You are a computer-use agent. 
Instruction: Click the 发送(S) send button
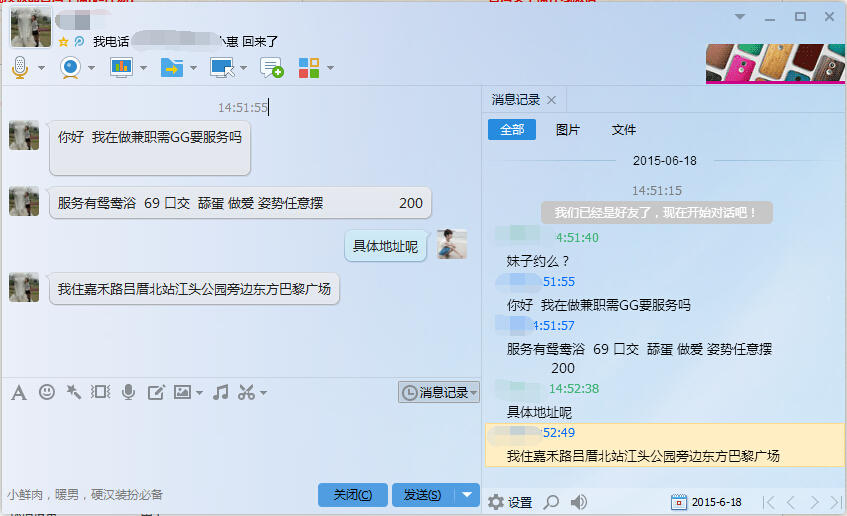pos(421,495)
